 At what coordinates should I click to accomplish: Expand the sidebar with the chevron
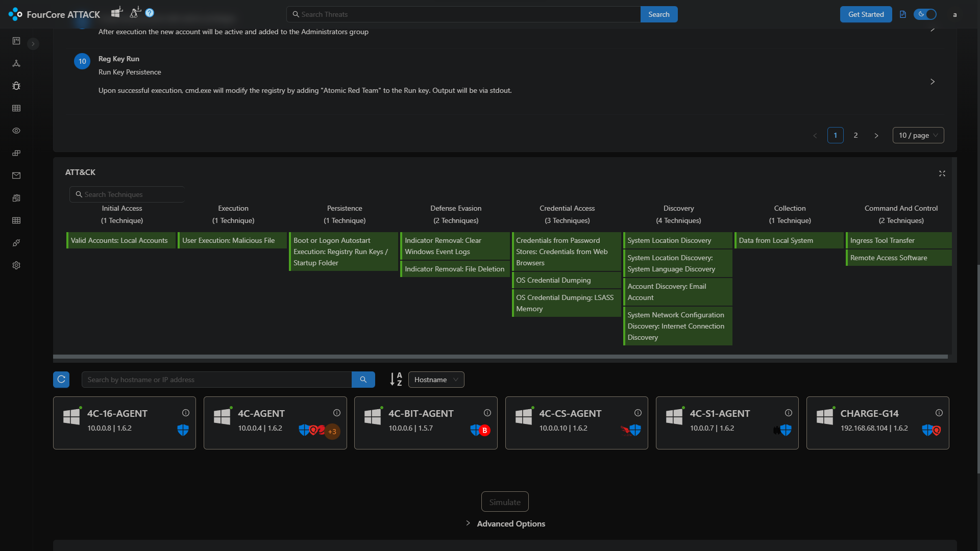pos(33,44)
